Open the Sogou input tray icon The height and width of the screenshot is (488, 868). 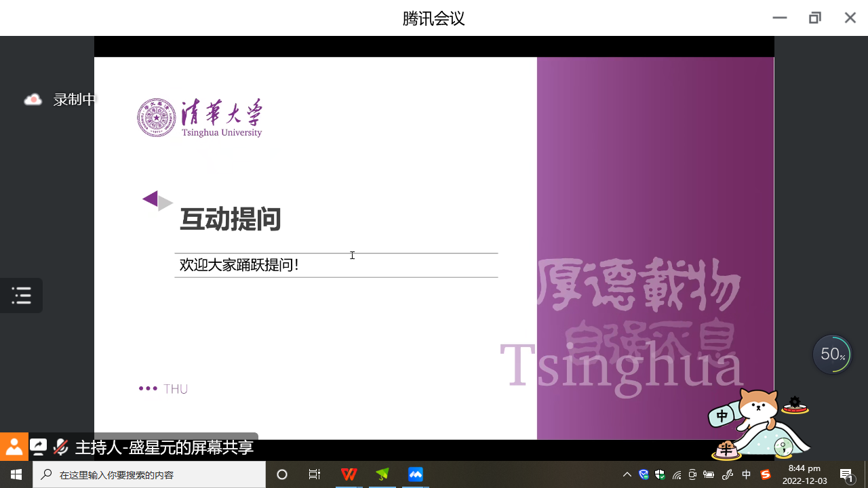766,474
